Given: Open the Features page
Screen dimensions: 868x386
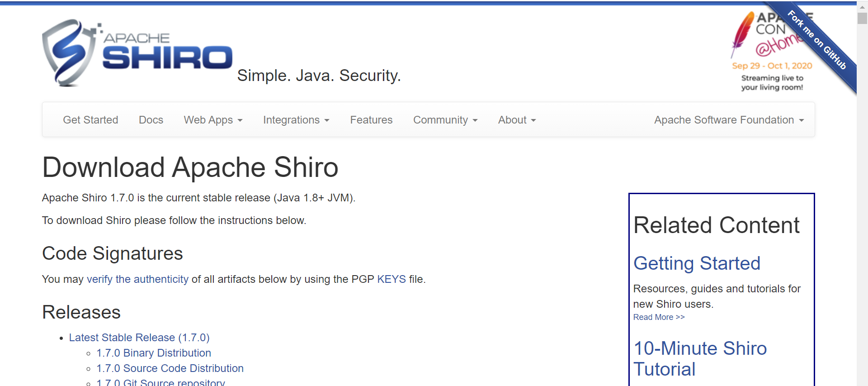Looking at the screenshot, I should pos(371,120).
